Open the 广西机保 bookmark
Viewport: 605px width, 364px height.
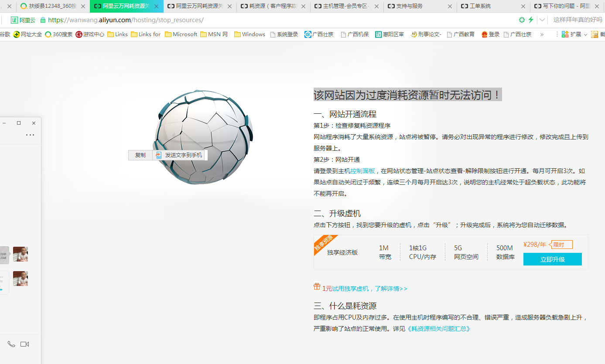(355, 34)
